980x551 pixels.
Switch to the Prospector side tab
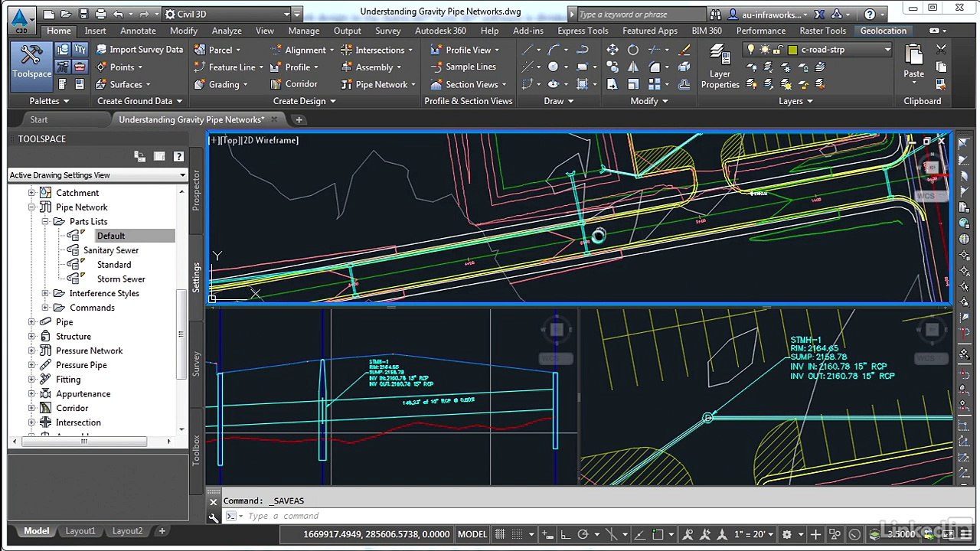click(196, 191)
